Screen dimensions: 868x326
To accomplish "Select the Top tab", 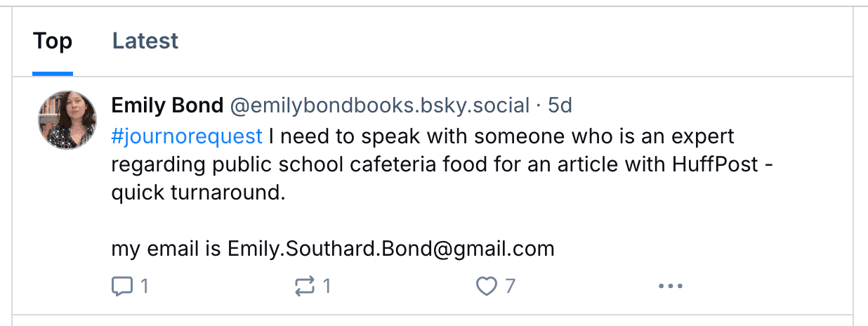I will 53,41.
